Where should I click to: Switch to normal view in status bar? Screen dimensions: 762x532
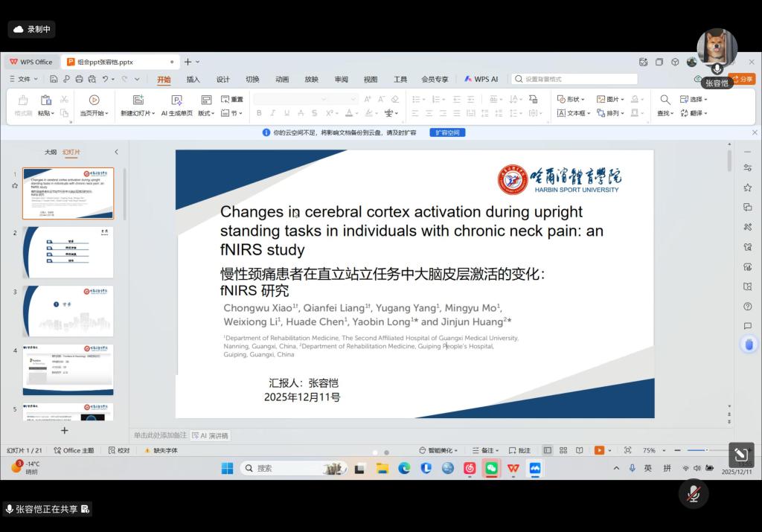pos(548,450)
